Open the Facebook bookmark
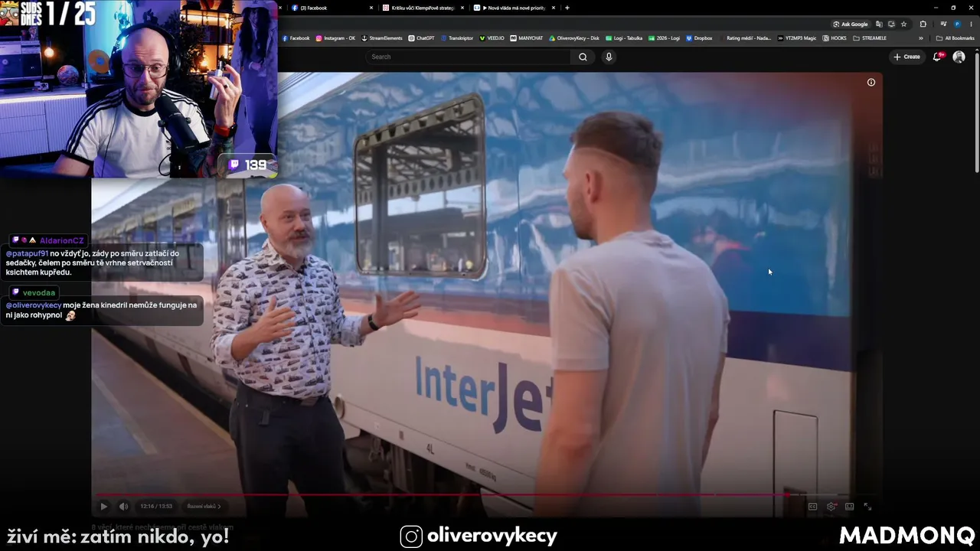Image resolution: width=980 pixels, height=551 pixels. point(296,37)
